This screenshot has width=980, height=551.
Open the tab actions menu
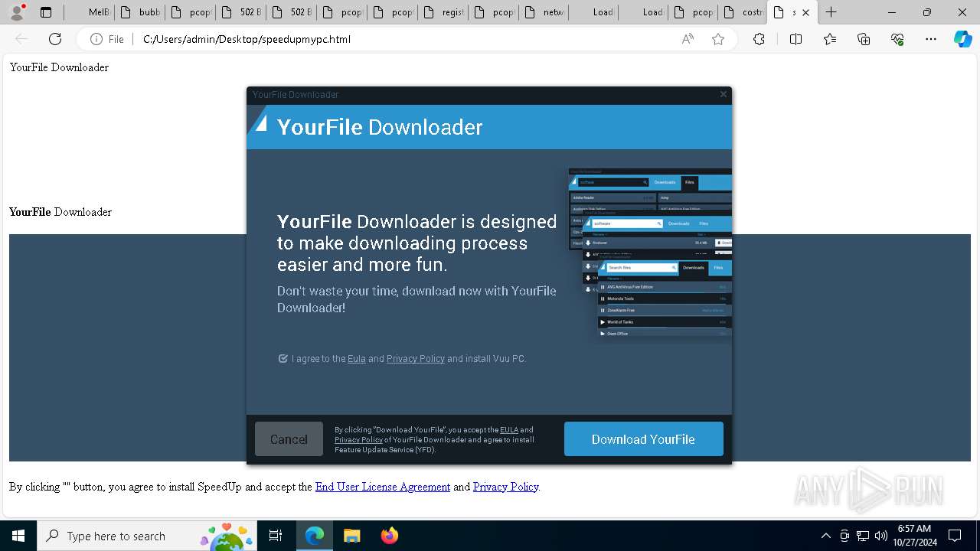tap(46, 12)
